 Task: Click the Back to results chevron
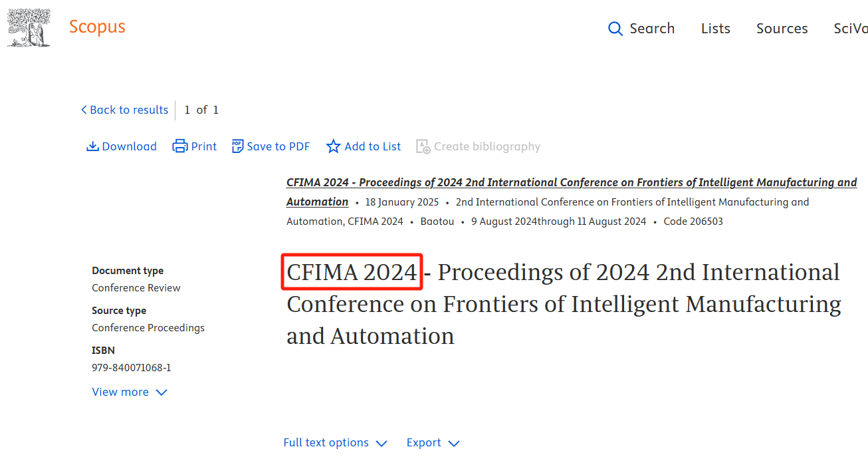84,110
